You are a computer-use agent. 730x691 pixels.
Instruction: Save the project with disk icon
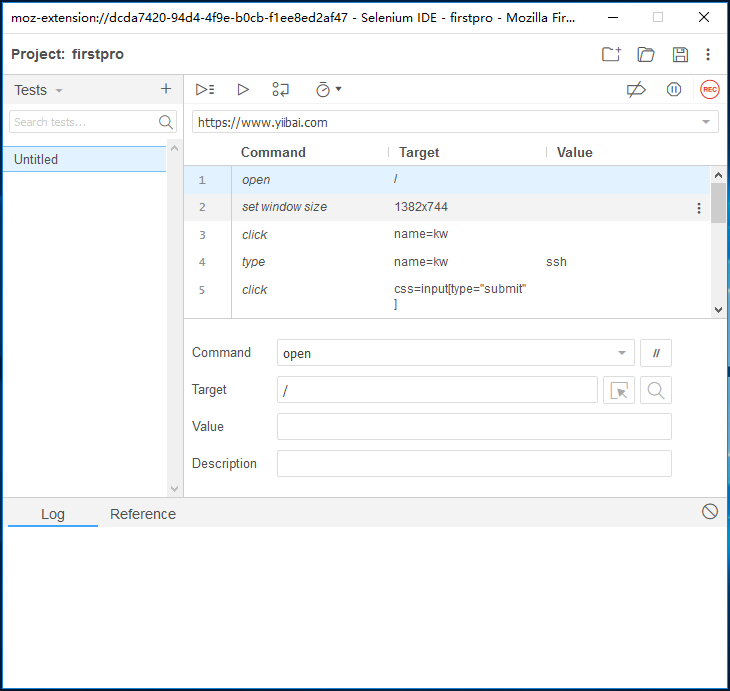tap(680, 54)
